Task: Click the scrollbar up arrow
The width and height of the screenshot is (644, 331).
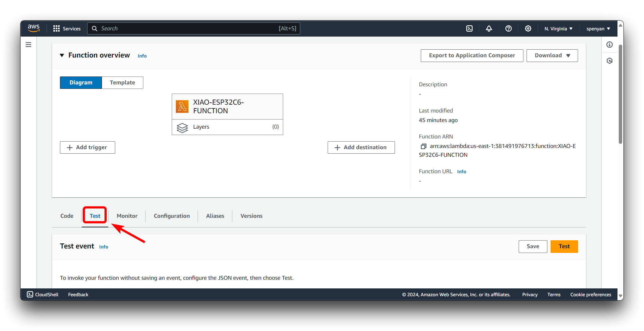Action: coord(620,25)
